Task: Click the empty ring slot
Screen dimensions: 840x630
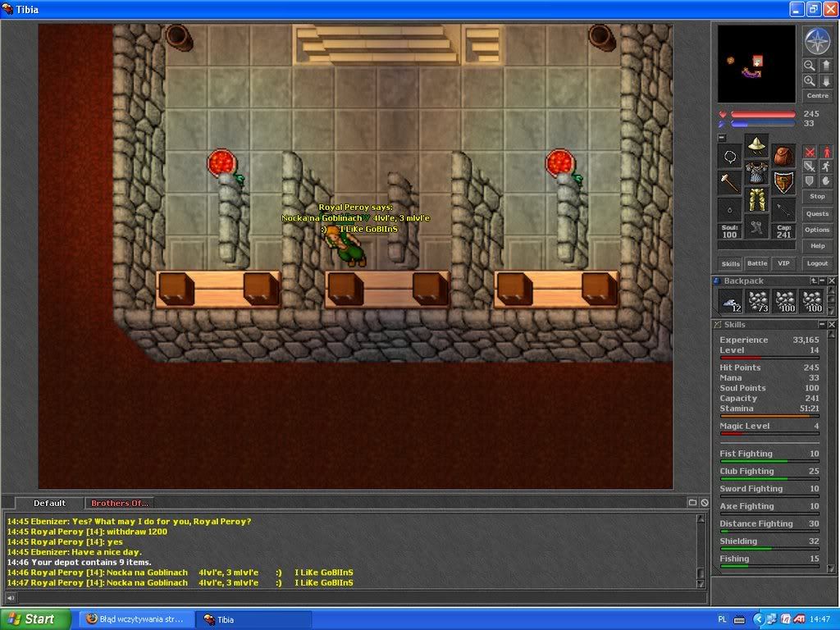Action: tap(729, 209)
